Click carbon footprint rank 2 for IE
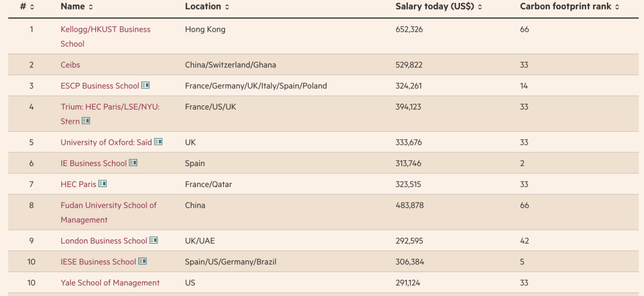The height and width of the screenshot is (296, 644). [x=522, y=163]
